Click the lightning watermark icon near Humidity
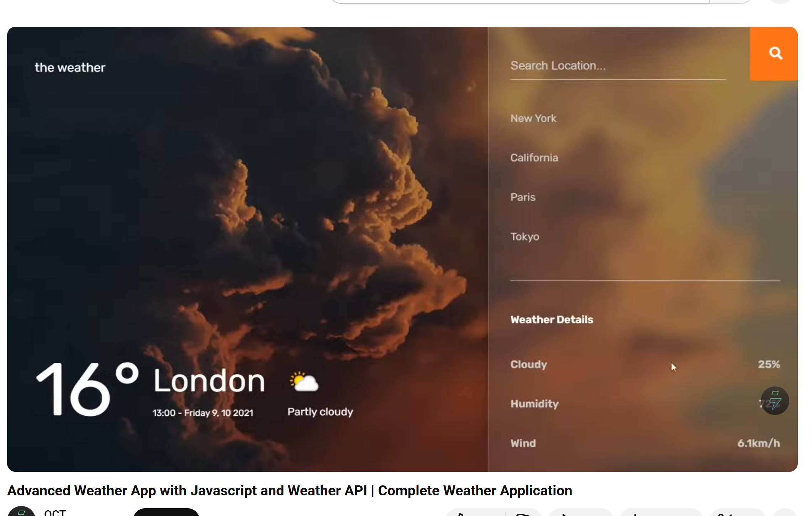 (774, 401)
